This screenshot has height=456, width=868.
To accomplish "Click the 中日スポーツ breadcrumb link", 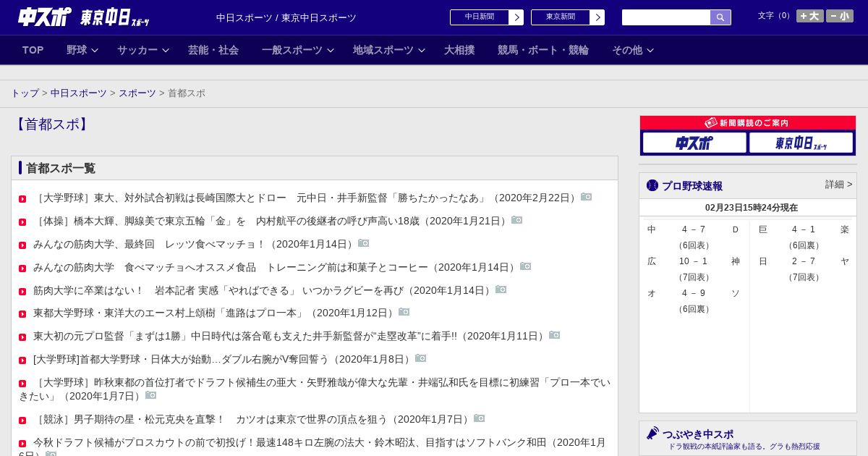I will click(x=79, y=93).
